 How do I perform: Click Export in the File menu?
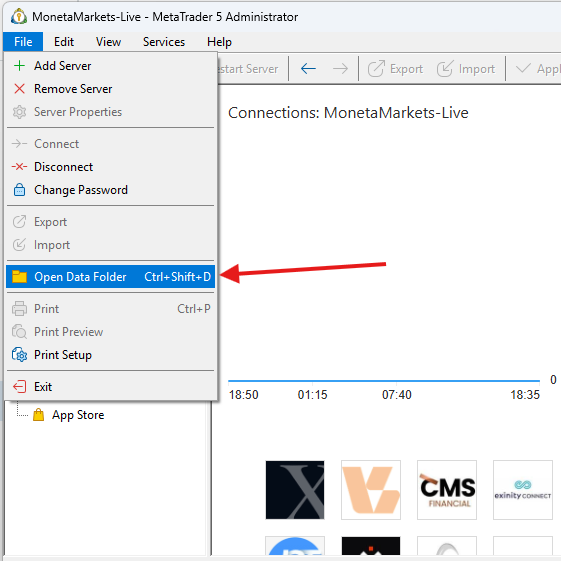(x=110, y=222)
